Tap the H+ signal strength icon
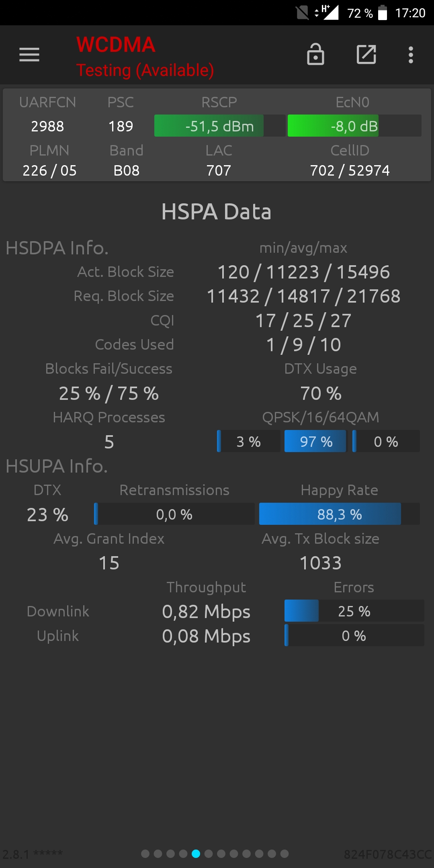This screenshot has height=868, width=434. [326, 12]
